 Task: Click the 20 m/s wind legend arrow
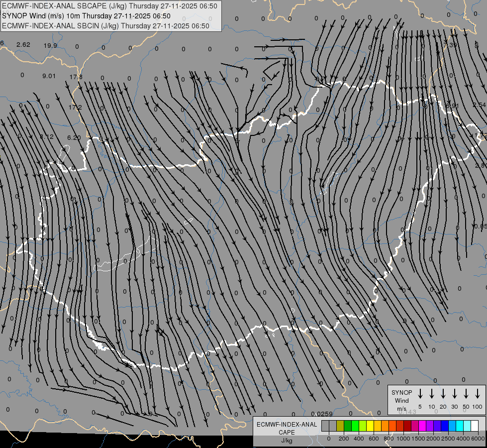coord(443,394)
